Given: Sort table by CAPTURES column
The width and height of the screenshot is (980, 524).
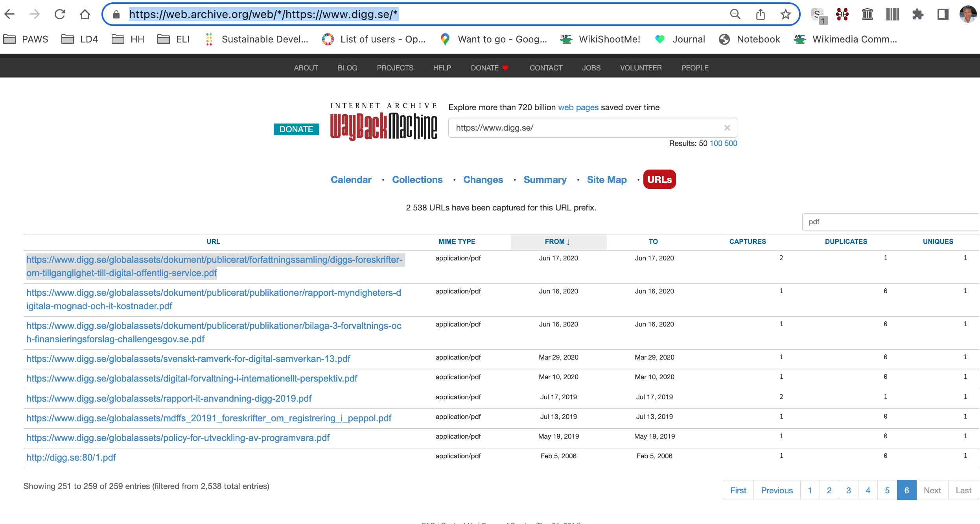Looking at the screenshot, I should coord(747,242).
